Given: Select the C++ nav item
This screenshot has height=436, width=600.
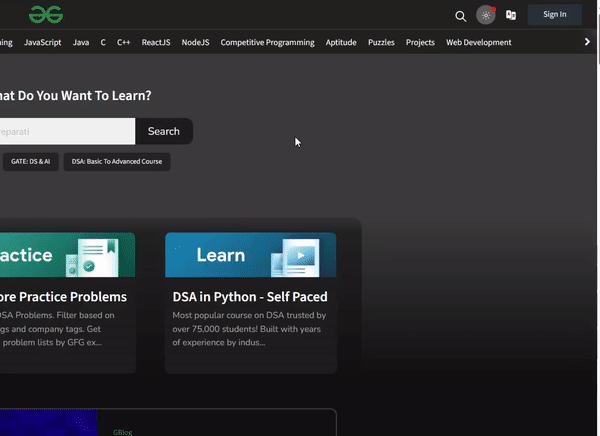Looking at the screenshot, I should [124, 42].
